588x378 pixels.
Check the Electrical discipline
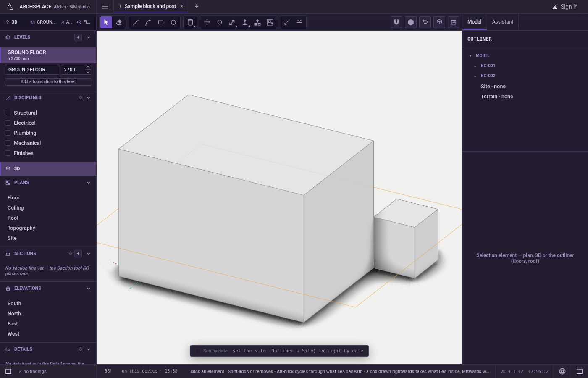tap(8, 123)
